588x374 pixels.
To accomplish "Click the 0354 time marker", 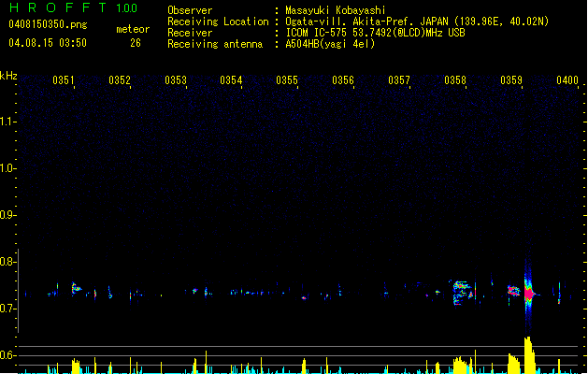I will 231,80.
